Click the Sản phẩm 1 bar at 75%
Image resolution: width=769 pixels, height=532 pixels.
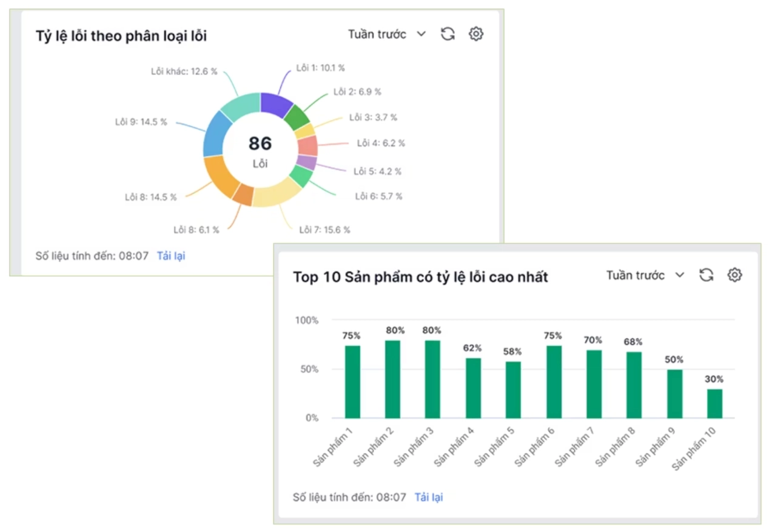point(352,382)
